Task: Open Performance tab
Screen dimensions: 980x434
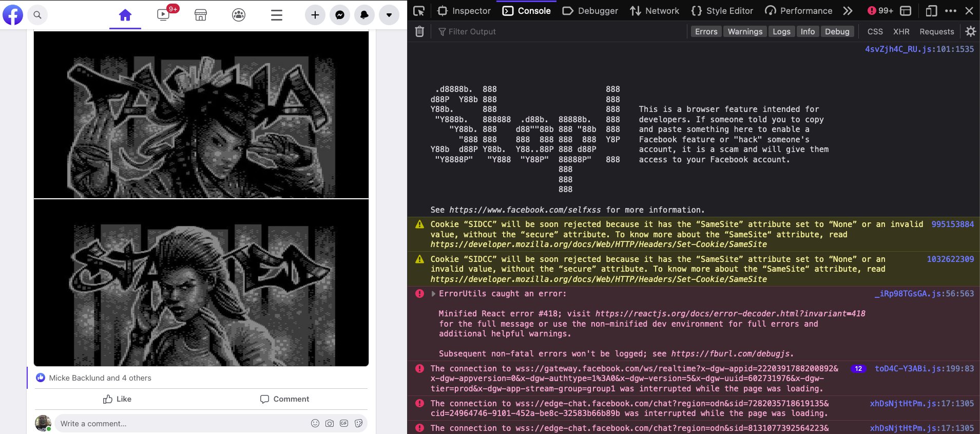Action: (x=798, y=11)
